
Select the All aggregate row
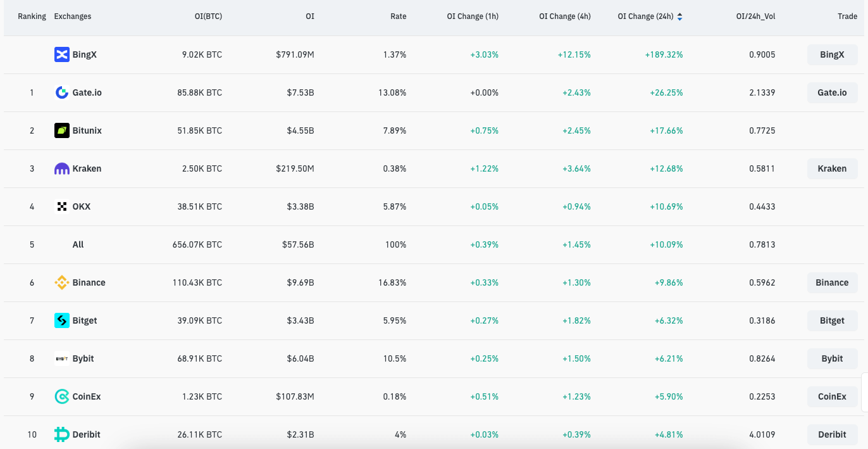click(77, 244)
